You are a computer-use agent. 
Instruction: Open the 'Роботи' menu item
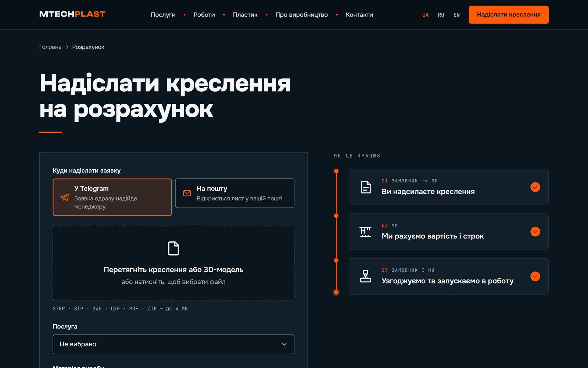click(x=204, y=15)
